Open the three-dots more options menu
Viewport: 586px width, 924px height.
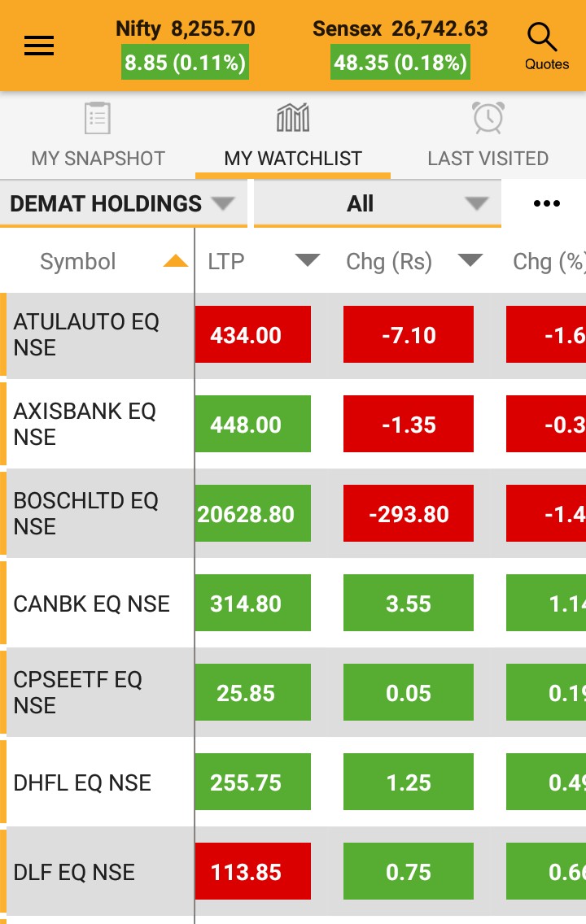546,203
